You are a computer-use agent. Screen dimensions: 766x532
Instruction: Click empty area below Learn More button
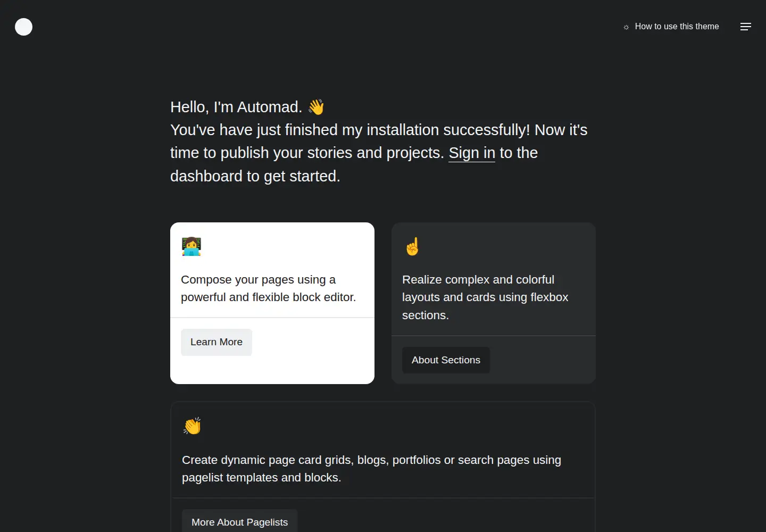click(272, 370)
